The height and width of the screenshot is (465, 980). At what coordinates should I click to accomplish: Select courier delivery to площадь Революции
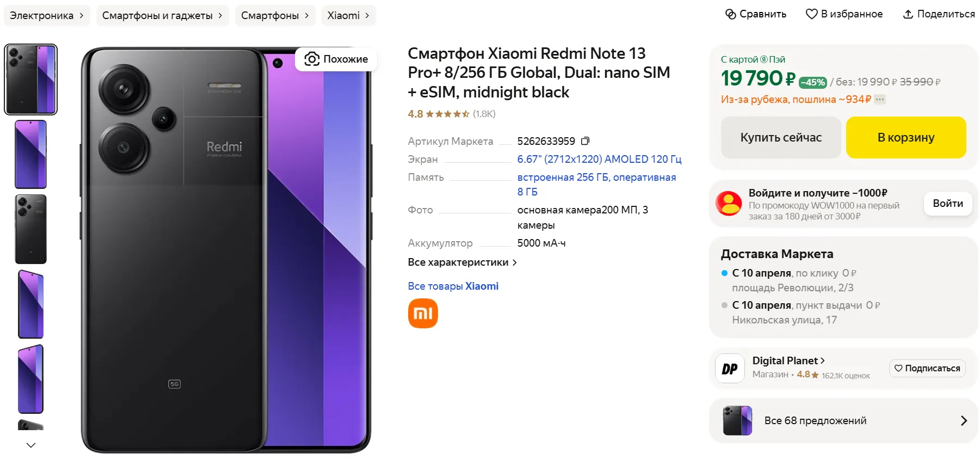tap(724, 273)
